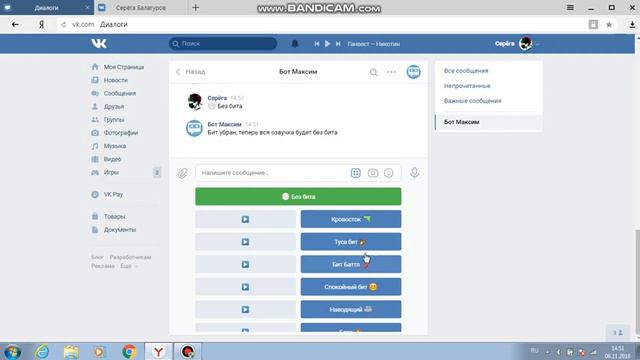This screenshot has width=640, height=360.
Task: Open the Реклама footer link
Action: pos(103,266)
